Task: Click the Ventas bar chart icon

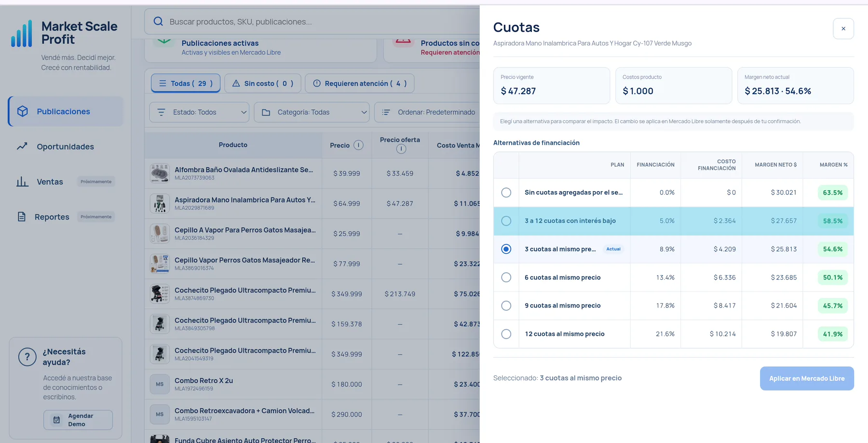Action: tap(22, 181)
